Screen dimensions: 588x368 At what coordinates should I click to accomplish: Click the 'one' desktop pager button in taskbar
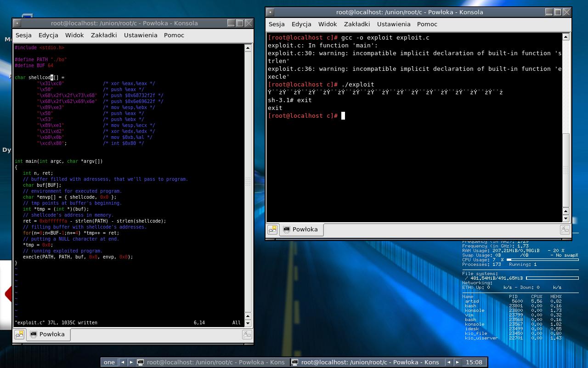pos(109,362)
